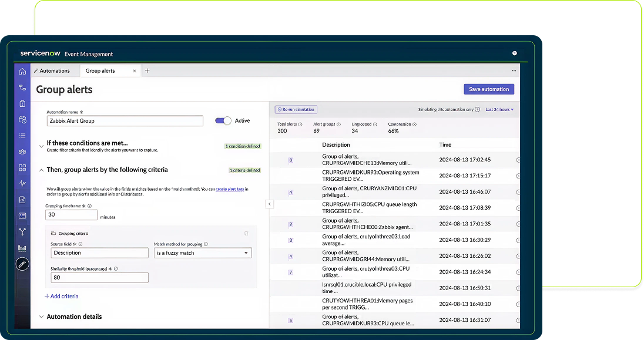Viewport: 644px width, 340px height.
Task: Click the help icon in the header
Action: (x=515, y=53)
